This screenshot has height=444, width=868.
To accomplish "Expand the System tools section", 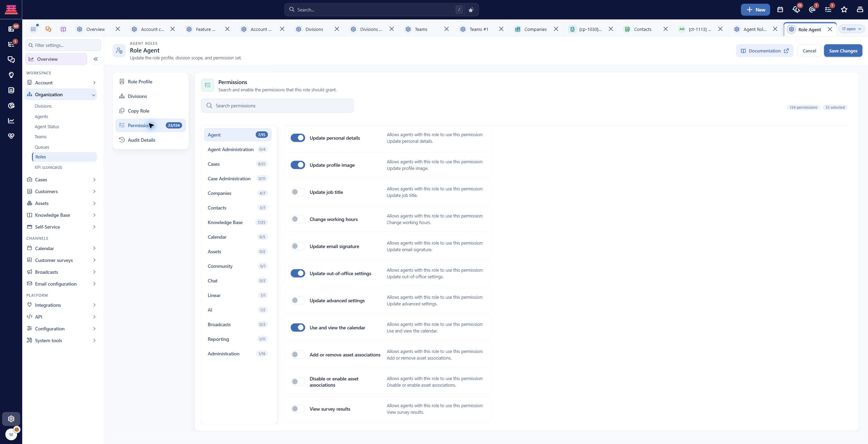I will [61, 340].
